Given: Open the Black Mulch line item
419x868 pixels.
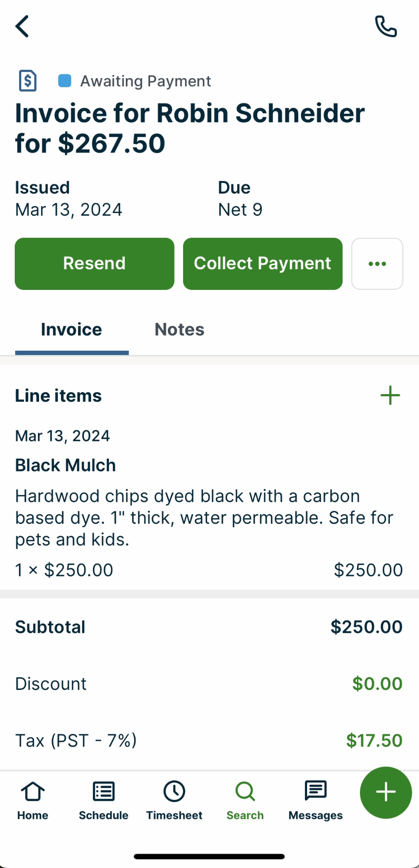Looking at the screenshot, I should tap(65, 465).
